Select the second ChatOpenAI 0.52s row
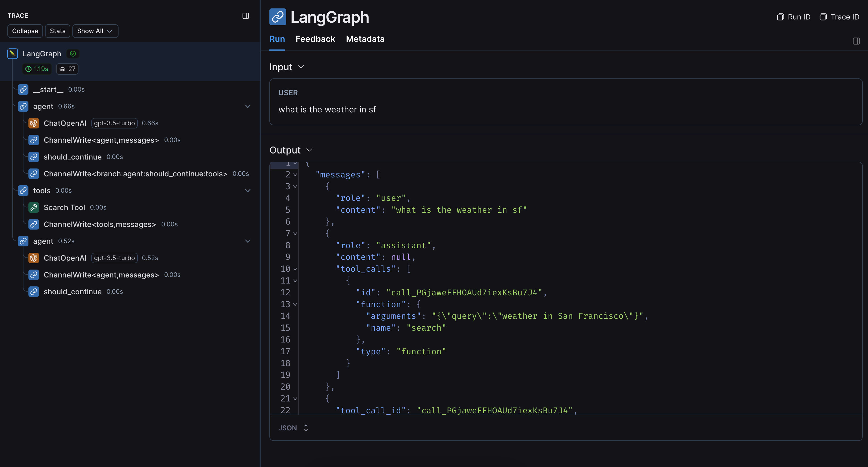This screenshot has height=467, width=868. [x=130, y=258]
